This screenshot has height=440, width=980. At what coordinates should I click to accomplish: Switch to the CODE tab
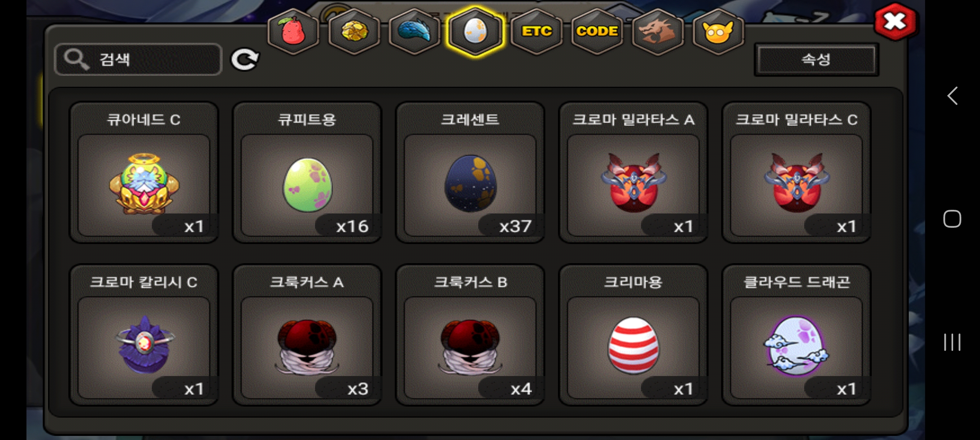coord(597,31)
